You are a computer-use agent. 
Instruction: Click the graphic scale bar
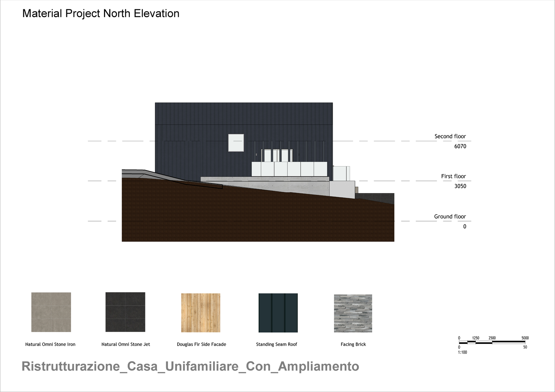tap(492, 342)
